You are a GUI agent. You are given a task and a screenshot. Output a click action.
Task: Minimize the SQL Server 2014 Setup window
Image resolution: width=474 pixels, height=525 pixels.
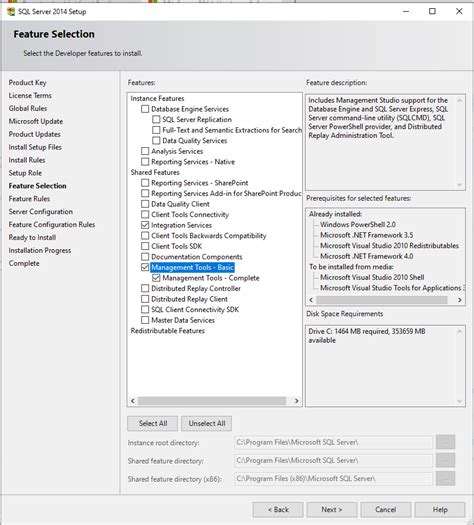pos(406,11)
